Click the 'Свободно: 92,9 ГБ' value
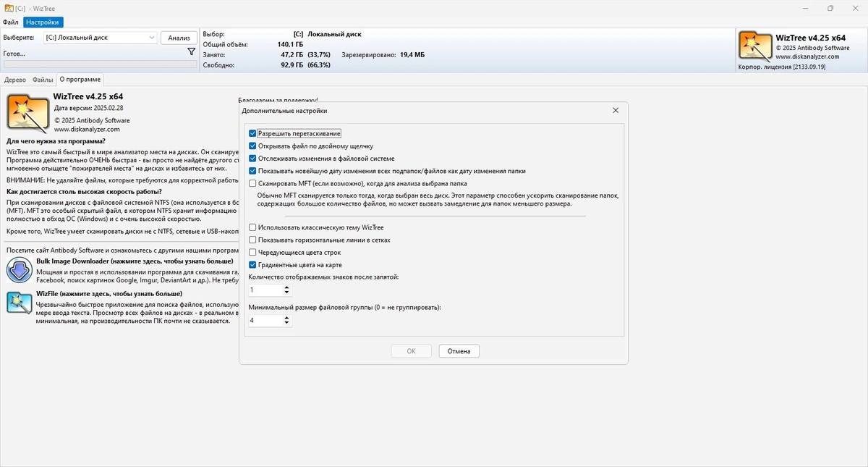The height and width of the screenshot is (467, 868). (x=291, y=64)
